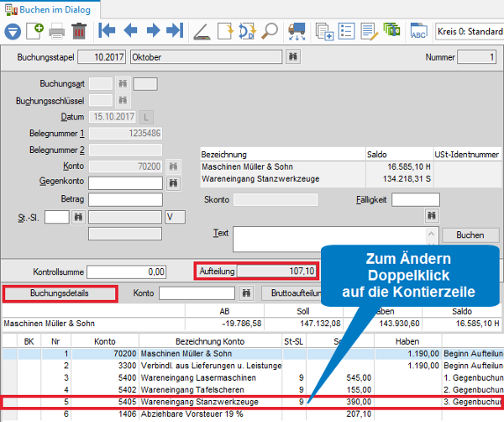Open Buchungsart lookup binoculars
The height and width of the screenshot is (422, 504).
click(123, 84)
